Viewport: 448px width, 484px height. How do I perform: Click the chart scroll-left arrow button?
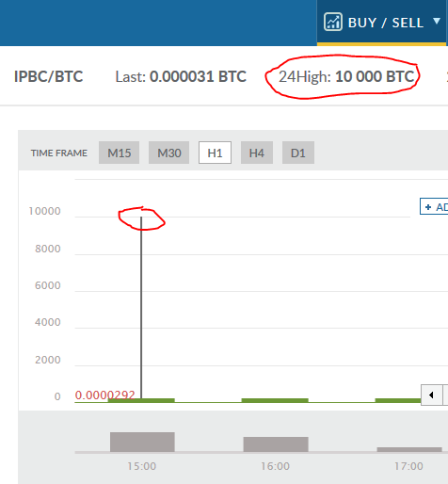pos(432,395)
